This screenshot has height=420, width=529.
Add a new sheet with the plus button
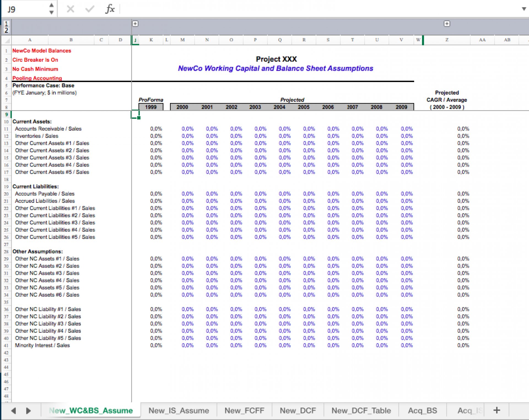[496, 410]
